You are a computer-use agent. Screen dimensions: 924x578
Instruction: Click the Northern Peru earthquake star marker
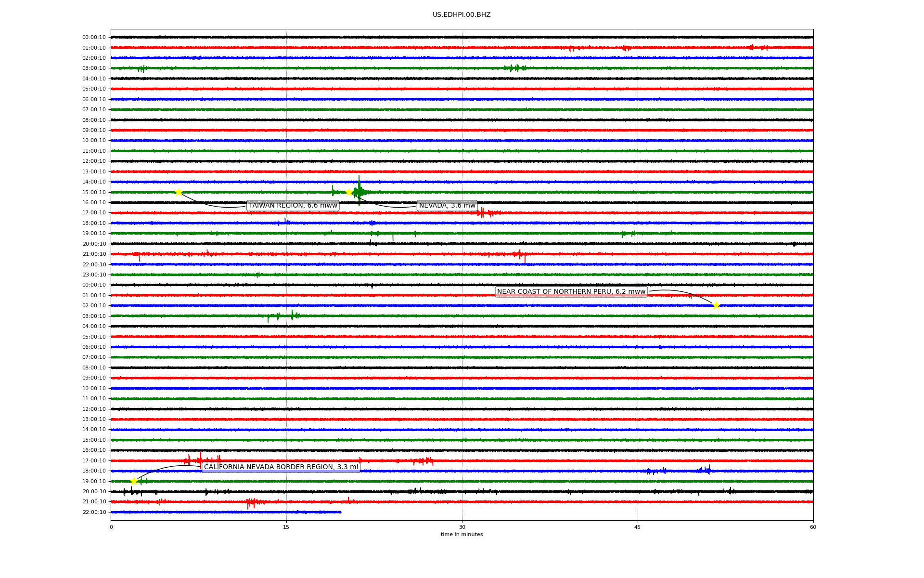(x=716, y=305)
